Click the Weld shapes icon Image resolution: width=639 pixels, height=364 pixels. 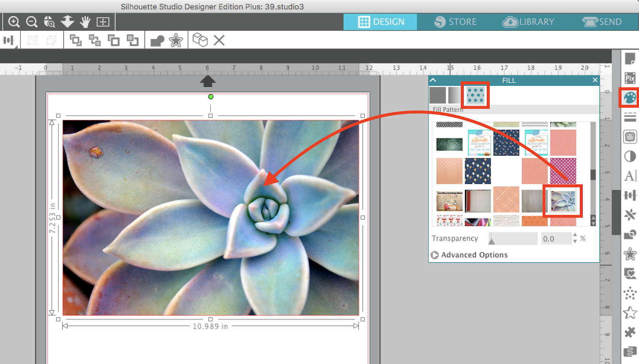(157, 41)
